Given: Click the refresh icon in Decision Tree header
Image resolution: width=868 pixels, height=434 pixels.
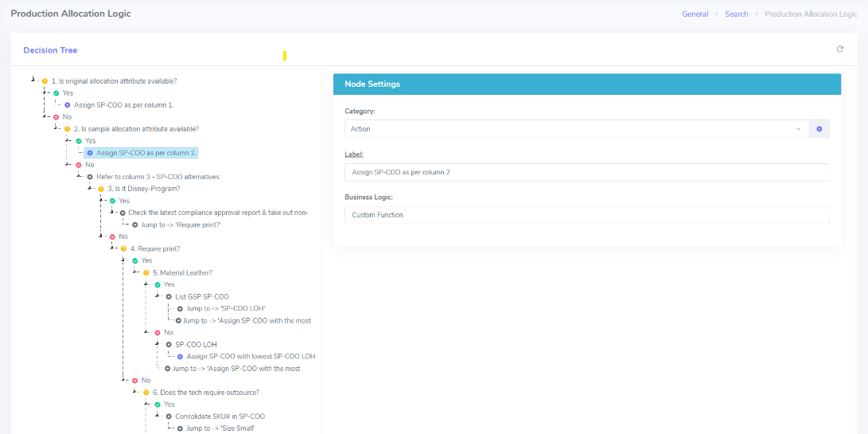Looking at the screenshot, I should click(x=839, y=49).
